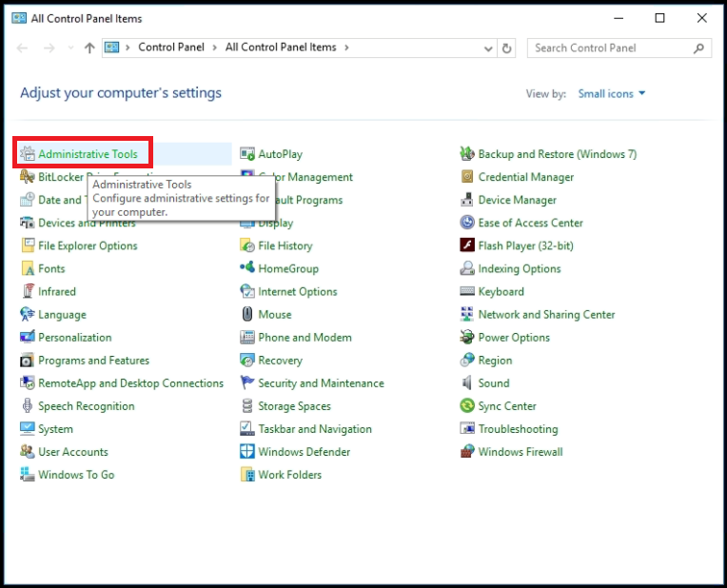The width and height of the screenshot is (727, 588).
Task: Open the Flash Player icon
Action: tap(467, 245)
